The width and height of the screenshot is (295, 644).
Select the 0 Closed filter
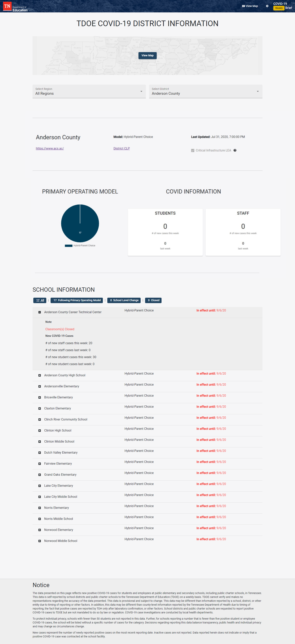153,300
